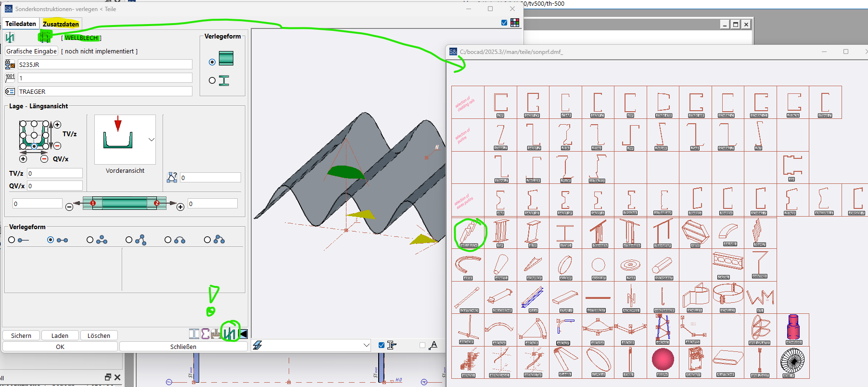
Task: Select the STABA Z purlin profile
Action: [501, 136]
